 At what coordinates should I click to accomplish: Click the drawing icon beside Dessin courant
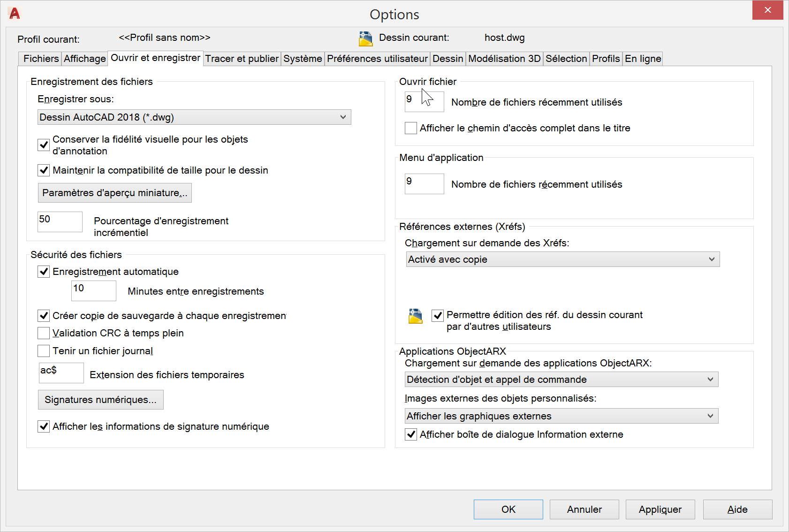tap(366, 38)
